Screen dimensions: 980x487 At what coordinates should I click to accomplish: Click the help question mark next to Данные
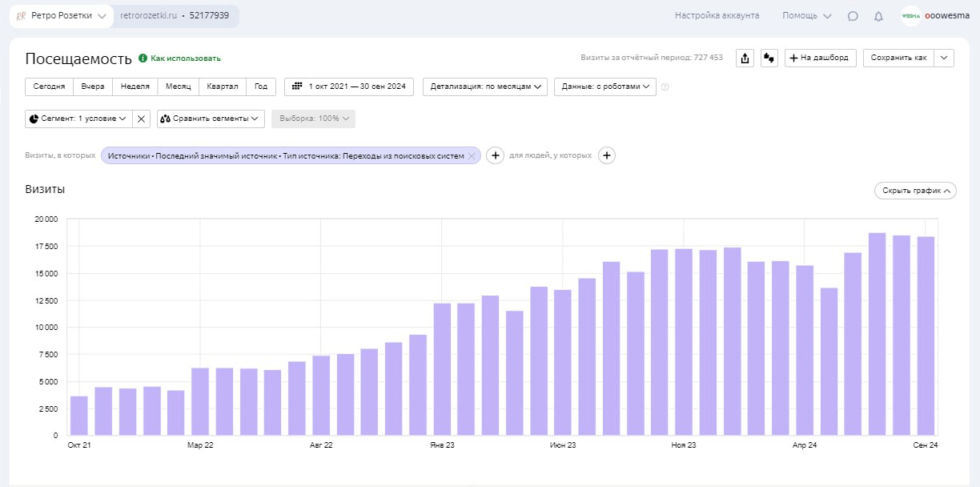click(665, 87)
